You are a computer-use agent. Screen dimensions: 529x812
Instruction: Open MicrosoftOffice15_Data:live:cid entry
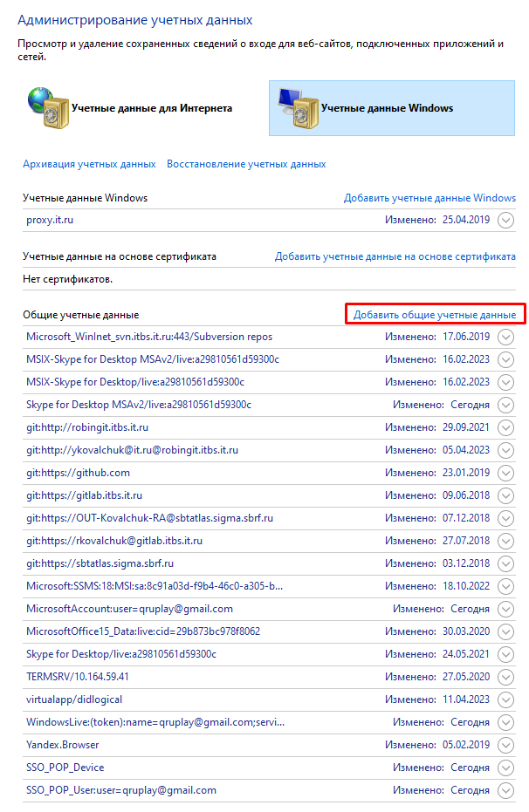pos(143,631)
